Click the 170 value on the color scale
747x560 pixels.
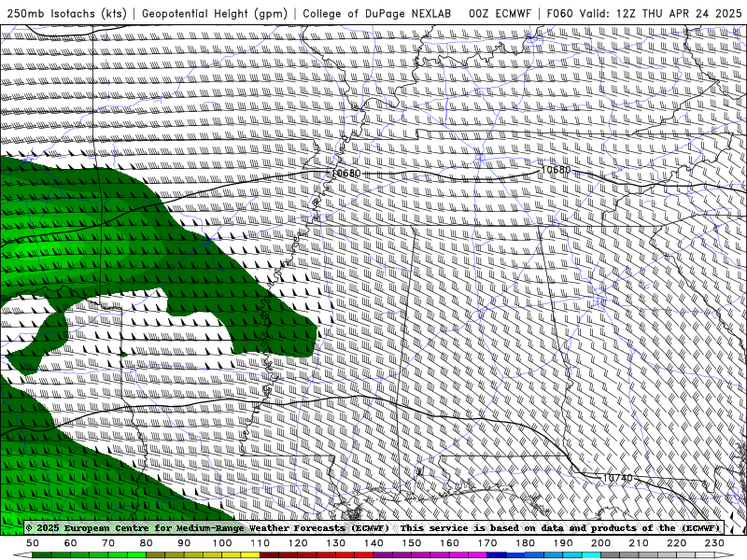coord(487,543)
